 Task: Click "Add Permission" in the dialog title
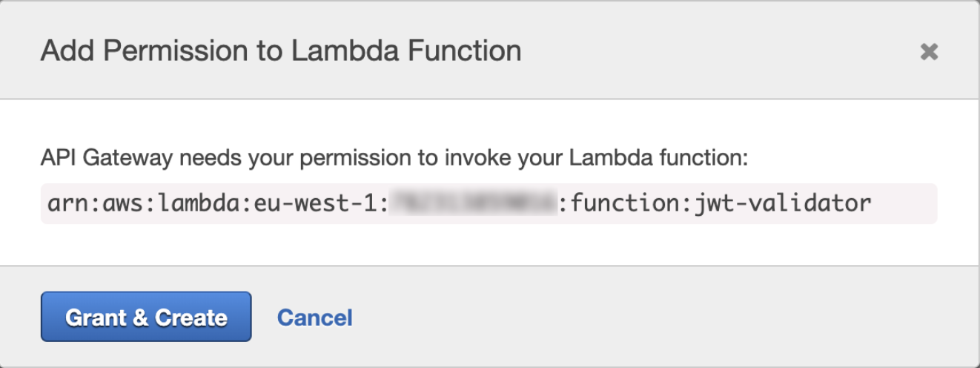145,51
